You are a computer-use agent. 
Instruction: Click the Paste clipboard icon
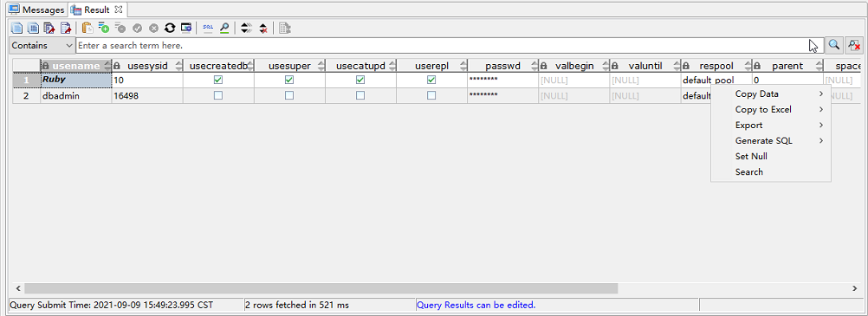click(87, 28)
